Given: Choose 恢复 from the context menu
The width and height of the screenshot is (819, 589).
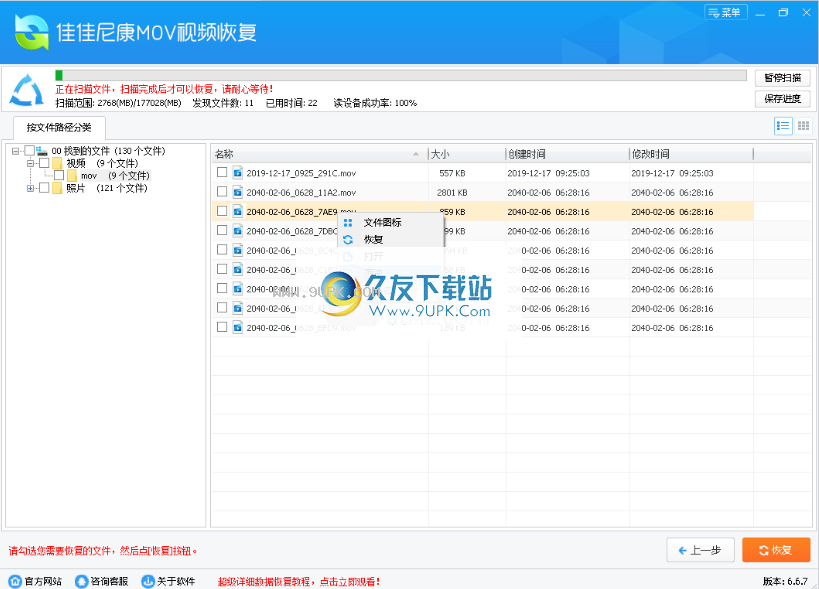Looking at the screenshot, I should point(391,240).
